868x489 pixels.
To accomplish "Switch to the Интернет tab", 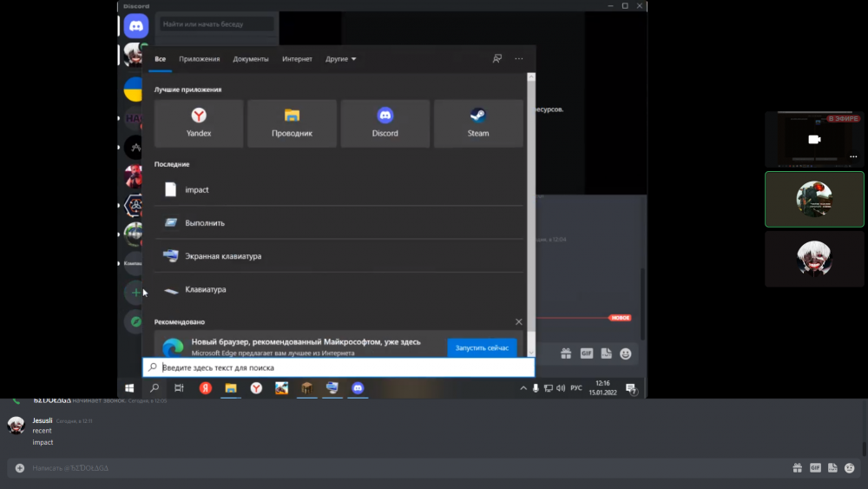I will point(297,59).
